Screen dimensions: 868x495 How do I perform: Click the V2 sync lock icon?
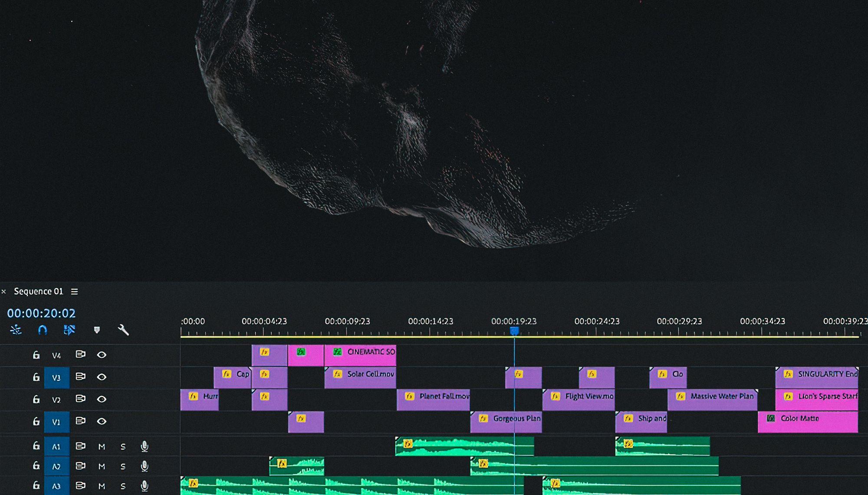tap(80, 399)
